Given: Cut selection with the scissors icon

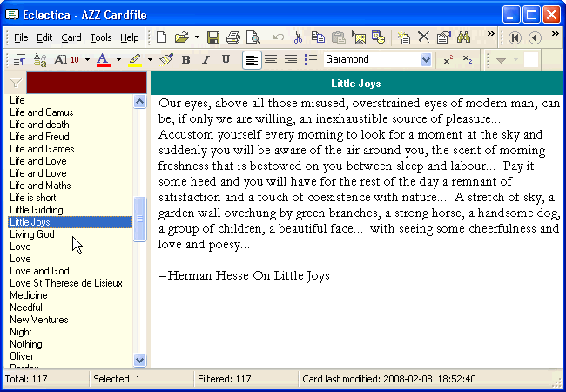Looking at the screenshot, I should (x=298, y=37).
